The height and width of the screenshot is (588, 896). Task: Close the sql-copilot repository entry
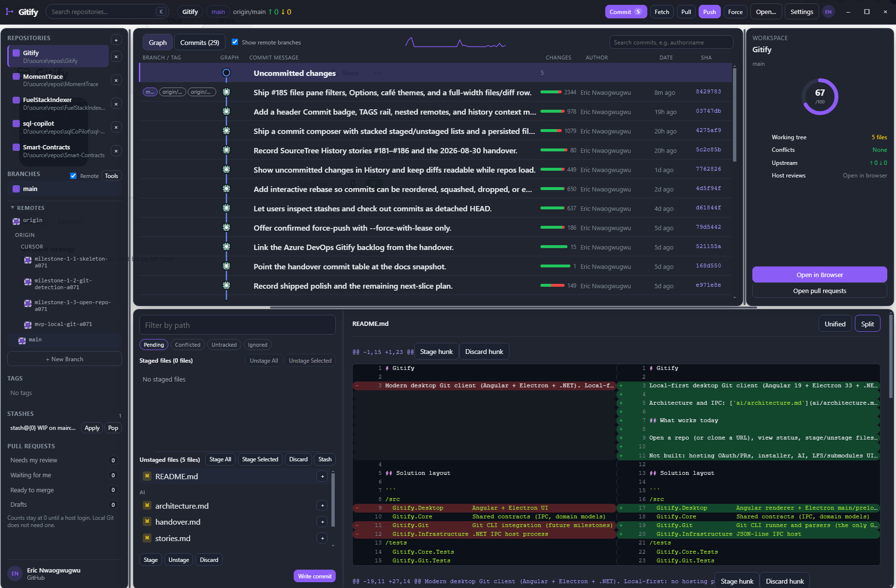pos(116,127)
